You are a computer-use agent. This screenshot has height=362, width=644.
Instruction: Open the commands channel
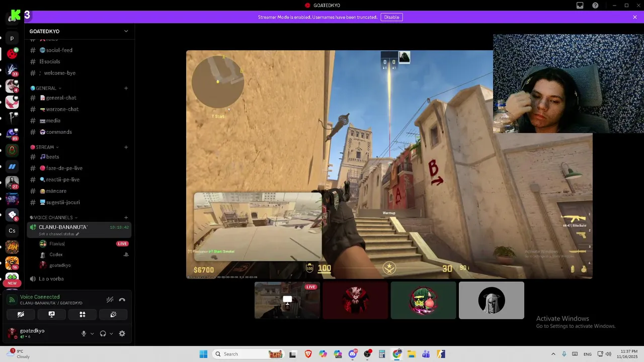79,132
